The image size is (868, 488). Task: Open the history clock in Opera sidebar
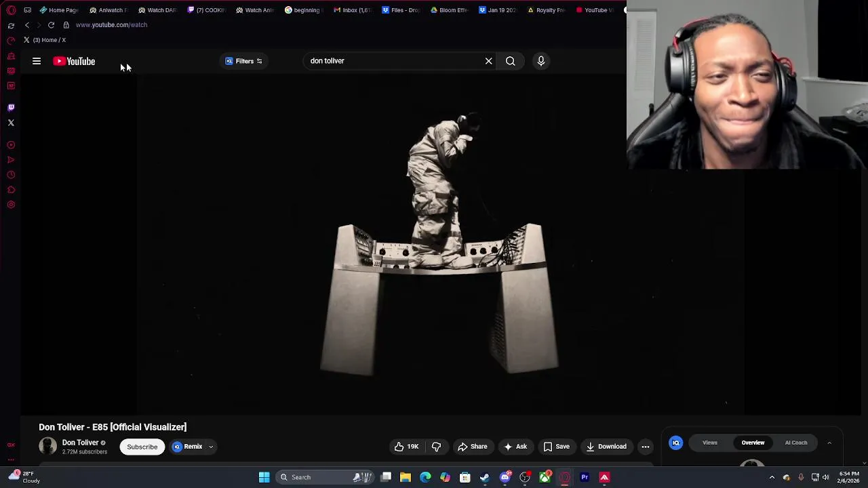point(11,175)
